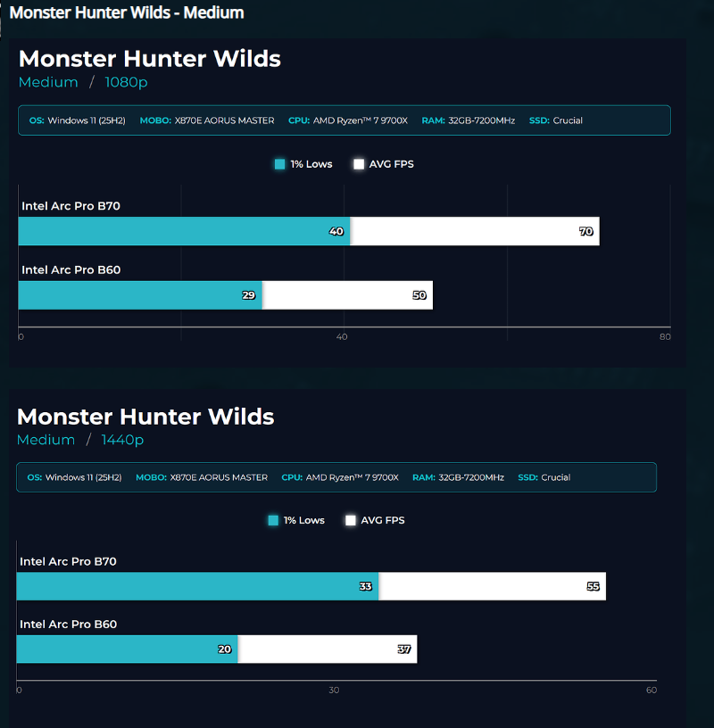Toggle the 1% Lows series label in the 1080p legend
Image resolution: width=714 pixels, height=728 pixels.
311,164
